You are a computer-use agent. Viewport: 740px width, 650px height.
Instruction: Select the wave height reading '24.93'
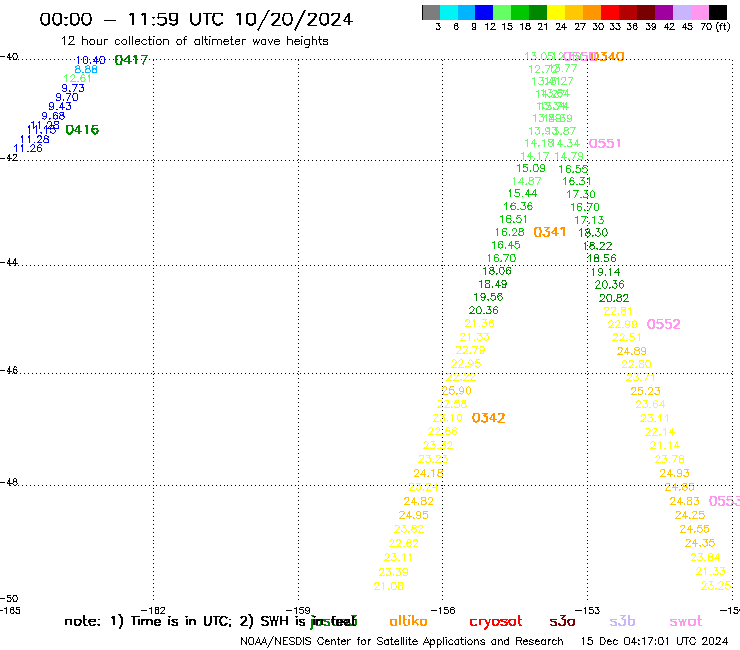674,473
